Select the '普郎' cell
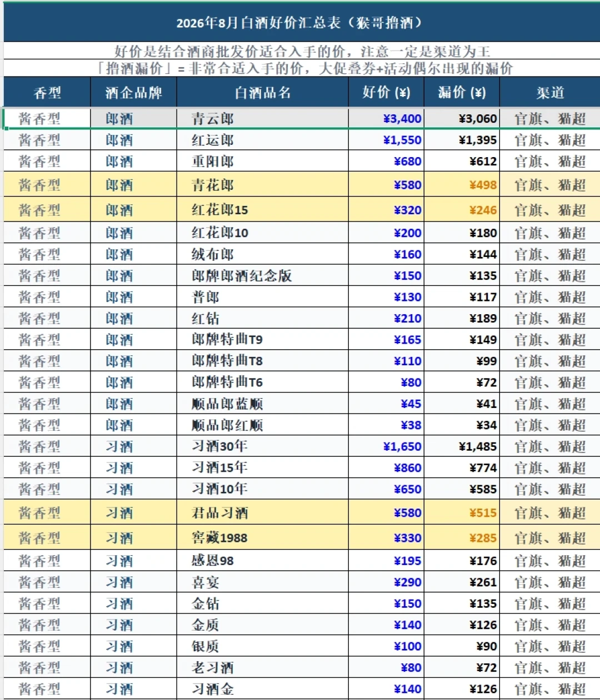Image resolution: width=600 pixels, height=700 pixels. click(x=263, y=297)
